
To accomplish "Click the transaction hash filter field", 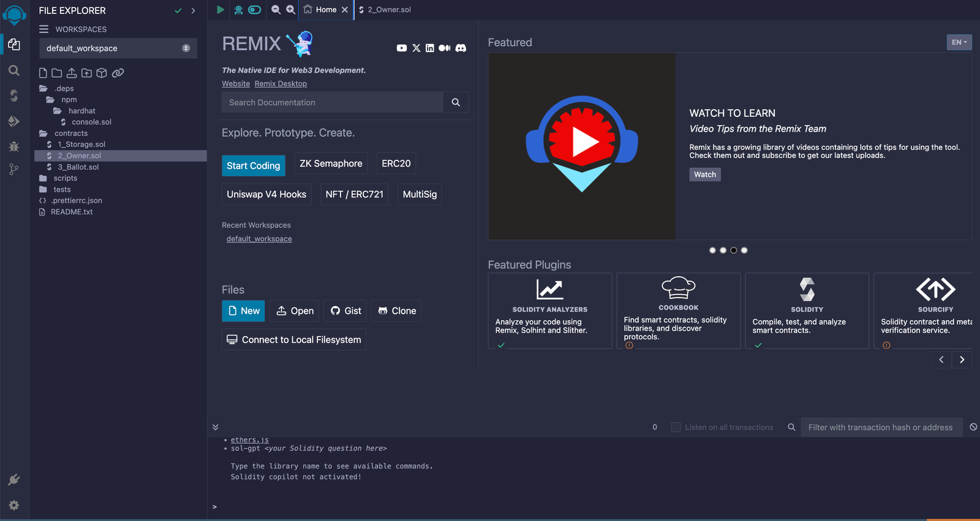I will [881, 427].
